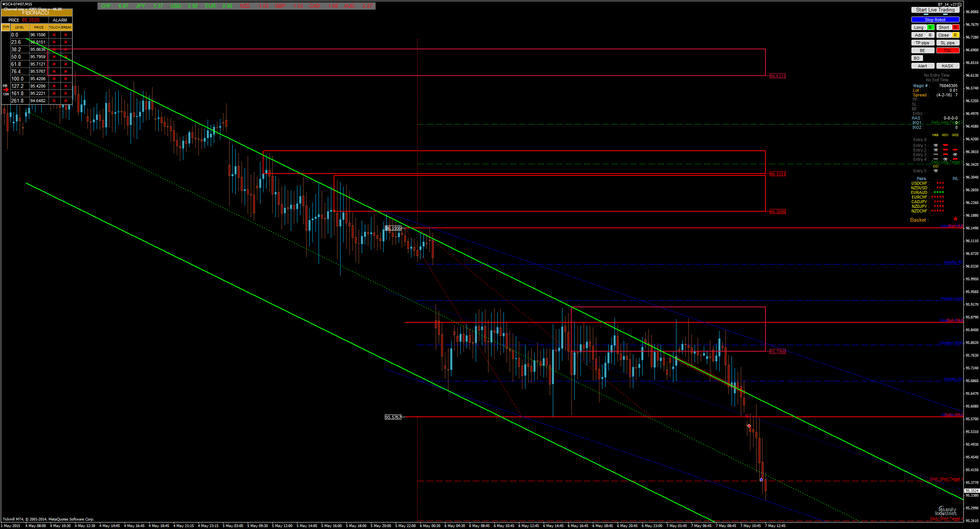Click the small diamond marker on last candle
Screen dimensions: 980x529
(x=761, y=480)
